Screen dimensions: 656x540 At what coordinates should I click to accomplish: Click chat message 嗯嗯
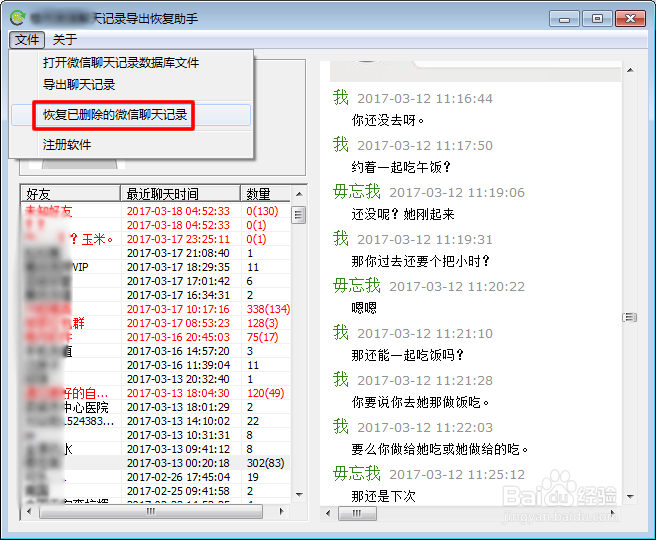tap(364, 308)
